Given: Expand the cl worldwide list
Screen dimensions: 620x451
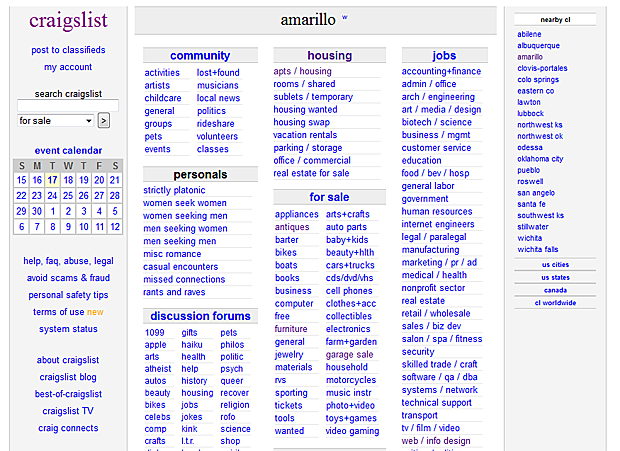Looking at the screenshot, I should 555,303.
